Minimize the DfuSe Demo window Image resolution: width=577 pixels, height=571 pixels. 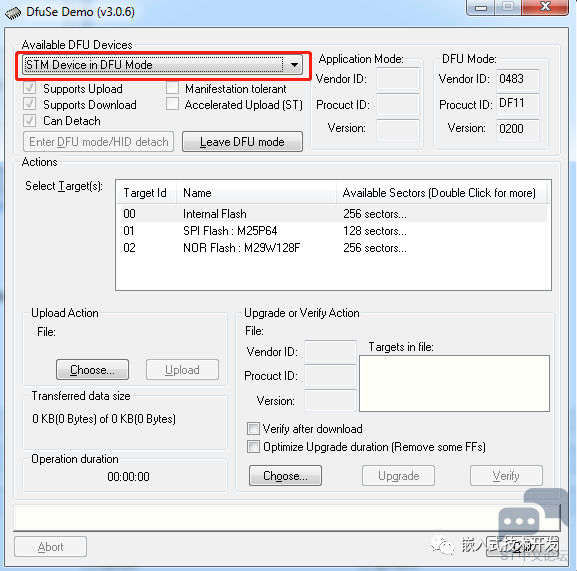[481, 7]
